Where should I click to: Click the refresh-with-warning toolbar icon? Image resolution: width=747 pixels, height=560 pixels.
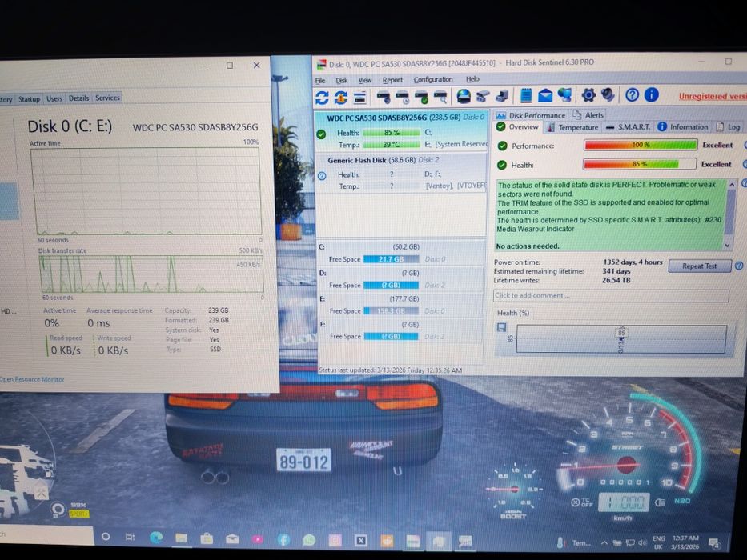pos(341,98)
